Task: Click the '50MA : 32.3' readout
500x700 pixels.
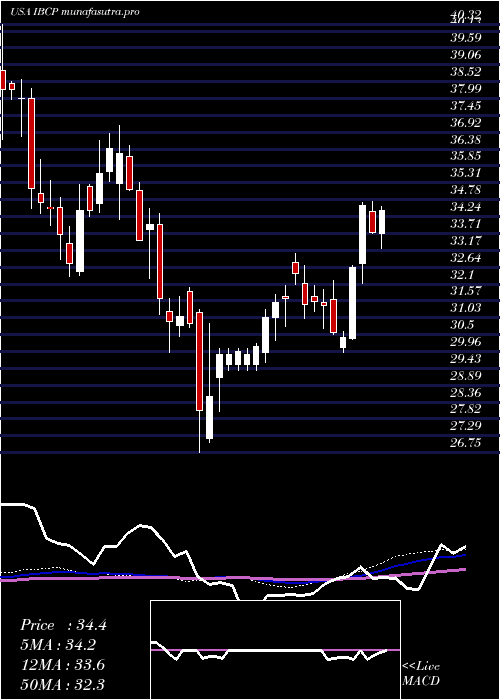Action: pyautogui.click(x=62, y=685)
